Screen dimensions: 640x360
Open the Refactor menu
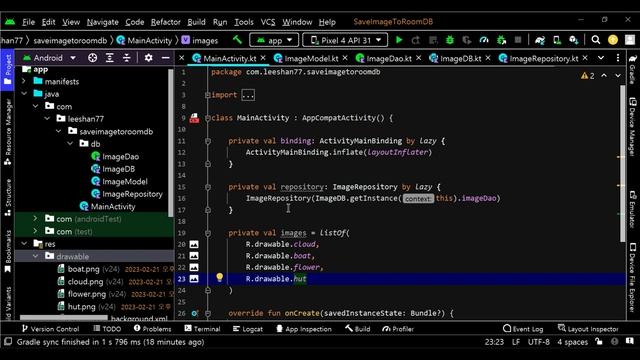click(x=165, y=22)
